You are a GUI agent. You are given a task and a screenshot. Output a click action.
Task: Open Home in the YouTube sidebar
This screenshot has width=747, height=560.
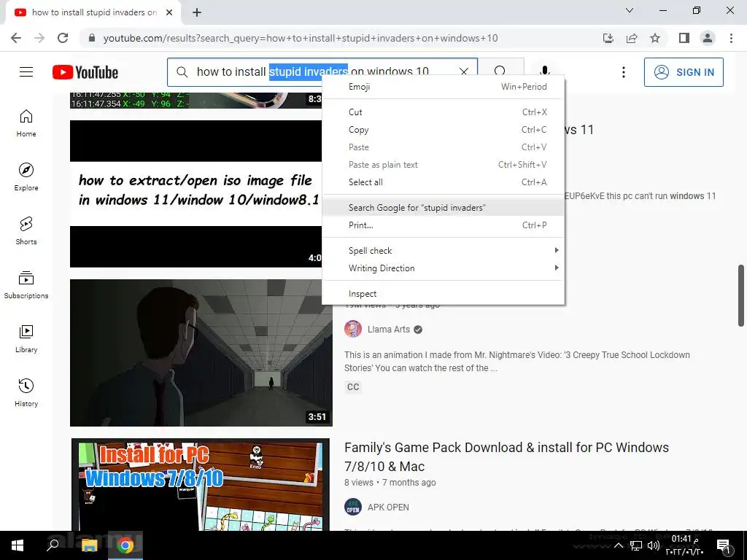point(26,122)
